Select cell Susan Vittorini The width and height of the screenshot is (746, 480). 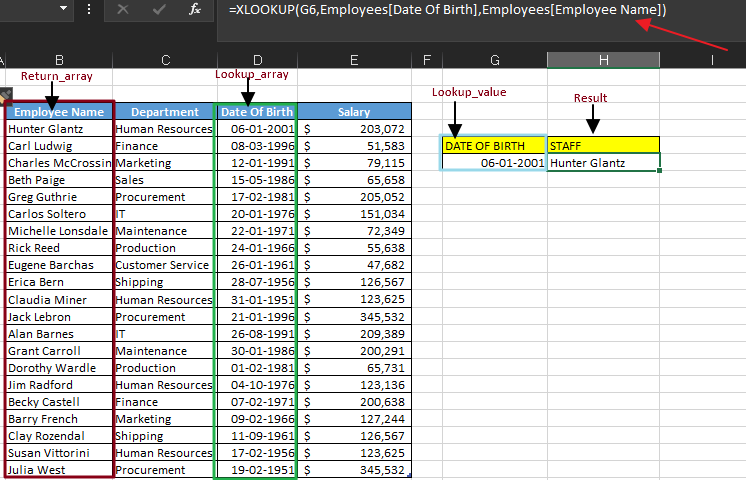pyautogui.click(x=59, y=453)
